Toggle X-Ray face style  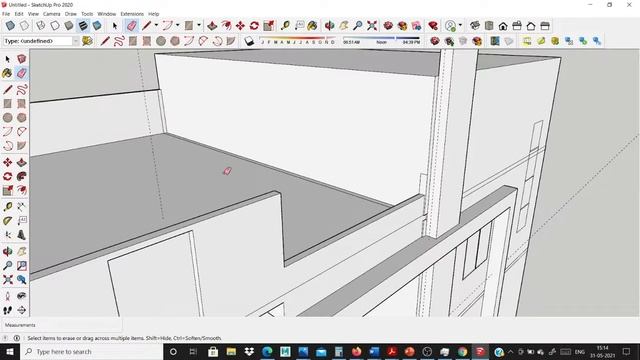pos(10,26)
